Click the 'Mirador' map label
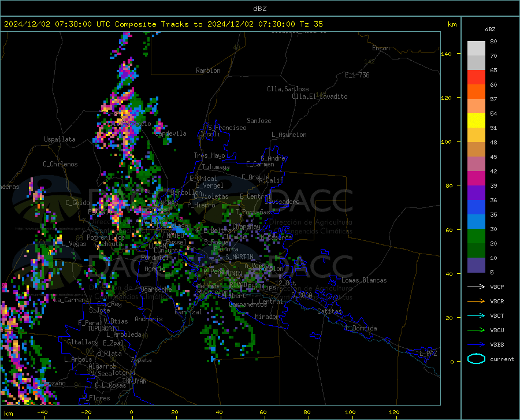 click(266, 317)
